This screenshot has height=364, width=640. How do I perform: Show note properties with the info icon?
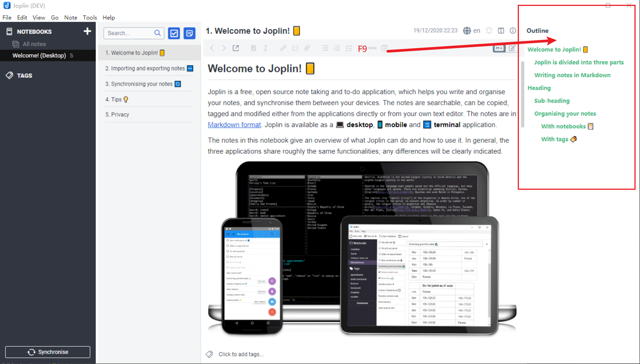tap(513, 31)
